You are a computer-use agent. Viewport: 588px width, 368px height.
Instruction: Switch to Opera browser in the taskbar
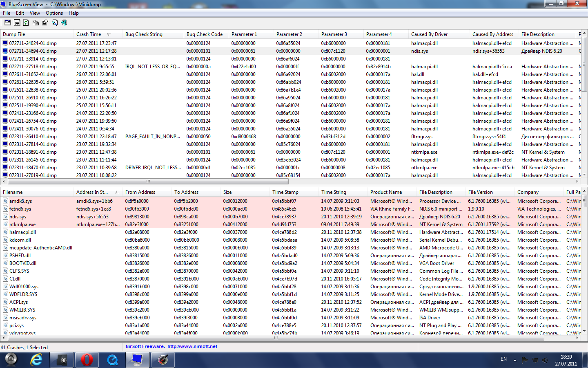(87, 360)
